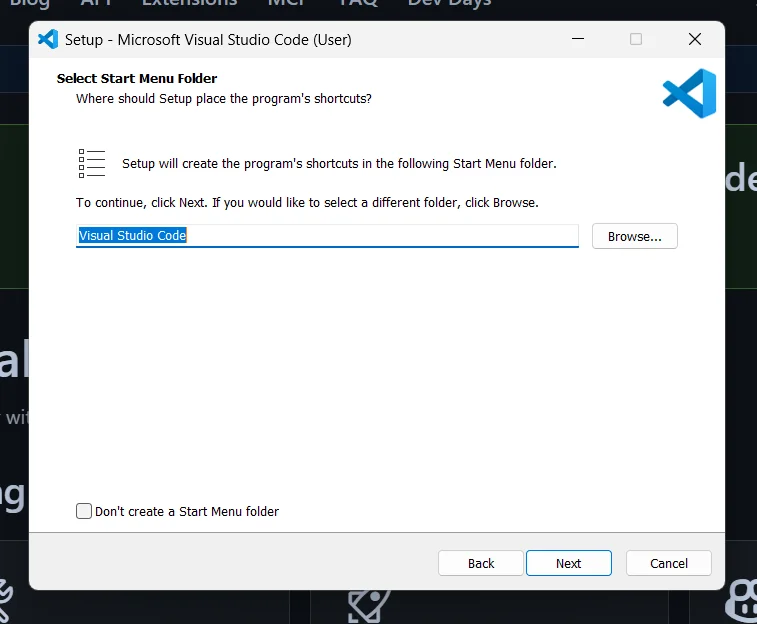Click the Setup window title text
This screenshot has width=757, height=624.
(208, 40)
